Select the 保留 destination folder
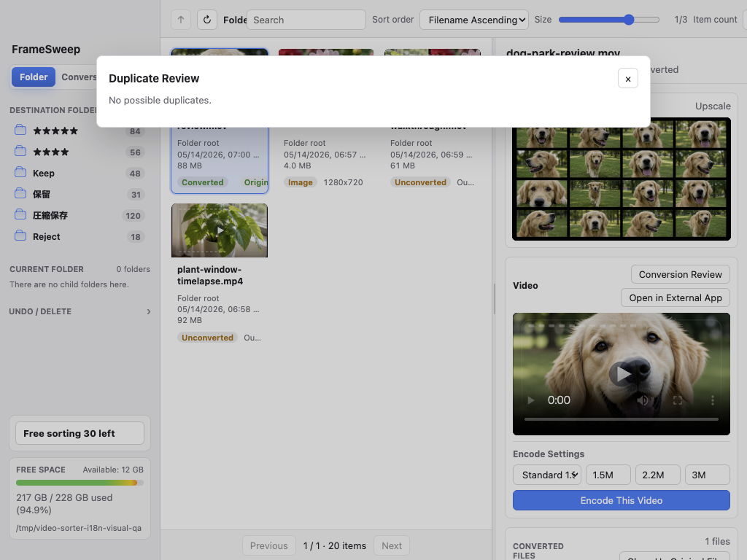 [x=79, y=194]
